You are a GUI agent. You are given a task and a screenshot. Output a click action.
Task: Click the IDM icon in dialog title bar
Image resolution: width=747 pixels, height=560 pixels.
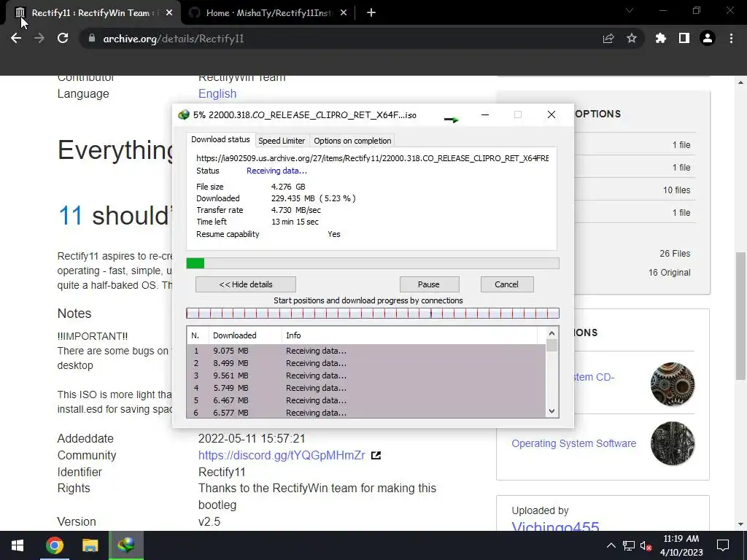(x=183, y=114)
